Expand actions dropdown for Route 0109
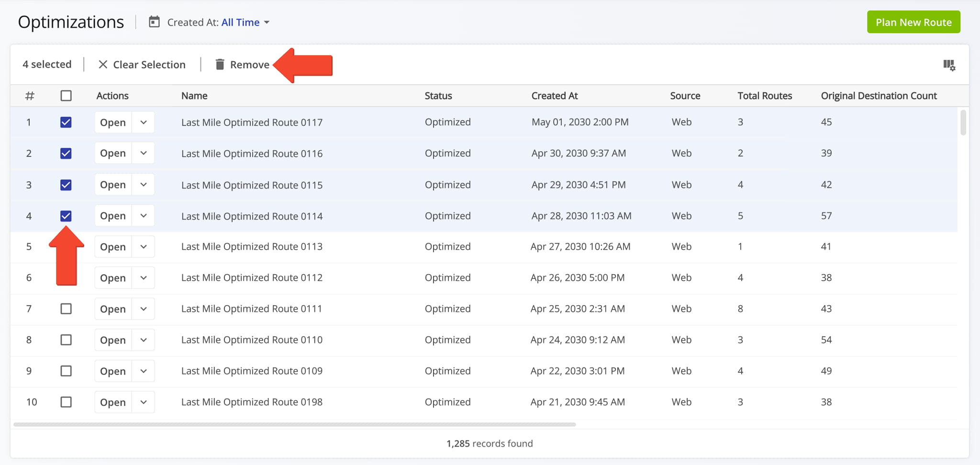 tap(143, 371)
